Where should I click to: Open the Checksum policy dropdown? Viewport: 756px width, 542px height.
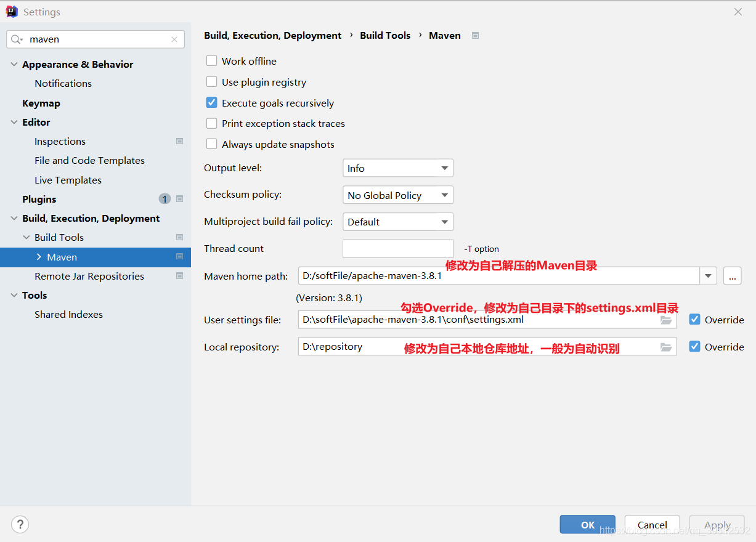[397, 195]
